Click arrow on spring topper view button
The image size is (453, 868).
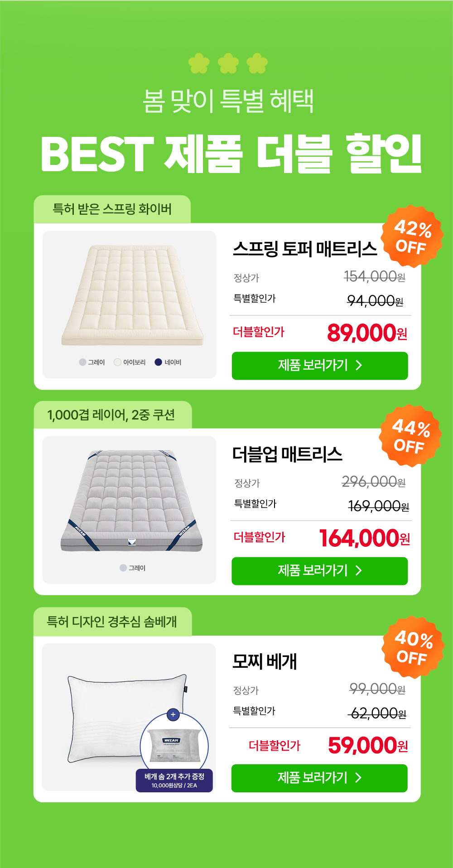359,366
